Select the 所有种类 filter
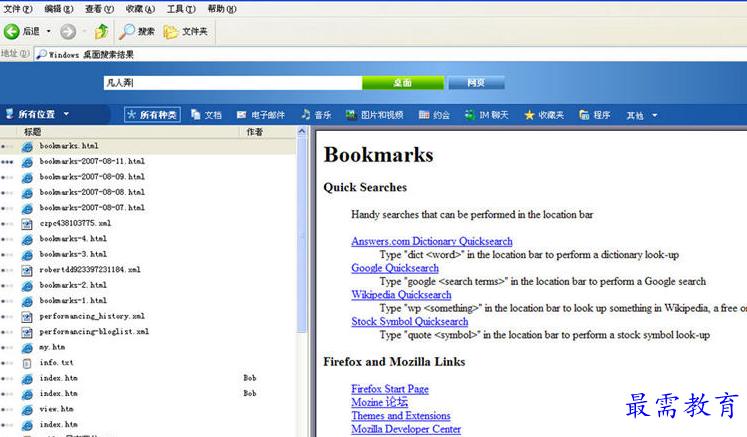This screenshot has height=437, width=747. pyautogui.click(x=152, y=115)
